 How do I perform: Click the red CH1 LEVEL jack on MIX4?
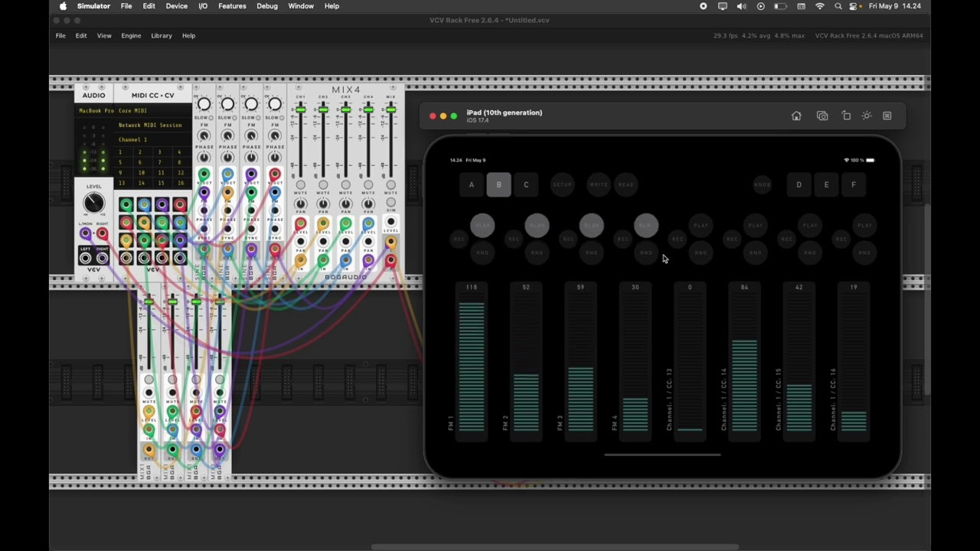[300, 224]
